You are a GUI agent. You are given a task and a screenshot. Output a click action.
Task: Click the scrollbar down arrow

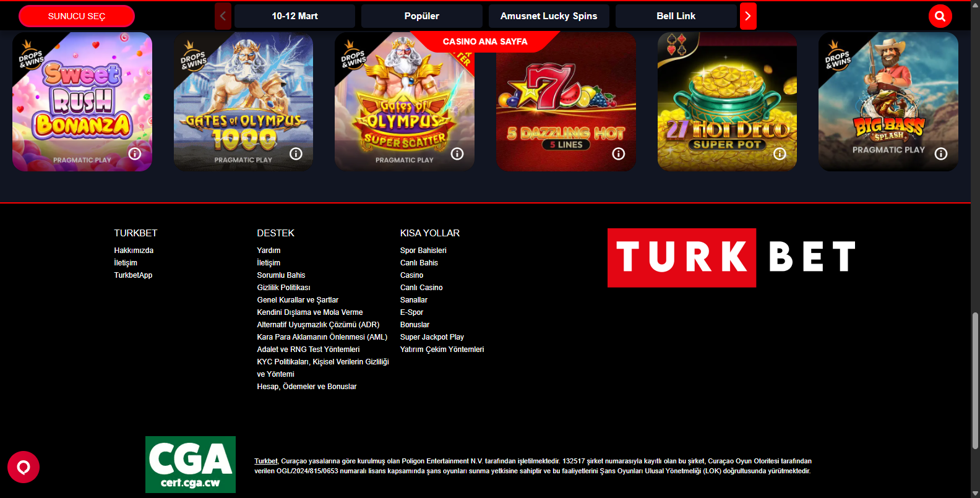(975, 493)
